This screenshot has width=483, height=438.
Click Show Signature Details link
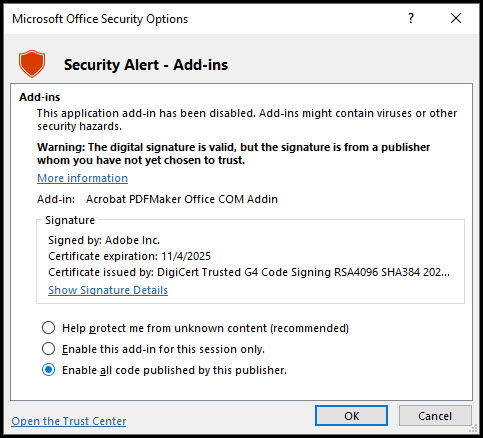point(108,290)
